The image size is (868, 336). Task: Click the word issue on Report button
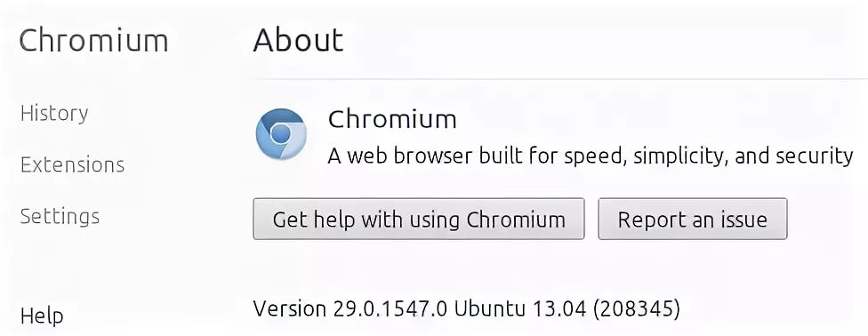click(x=743, y=220)
